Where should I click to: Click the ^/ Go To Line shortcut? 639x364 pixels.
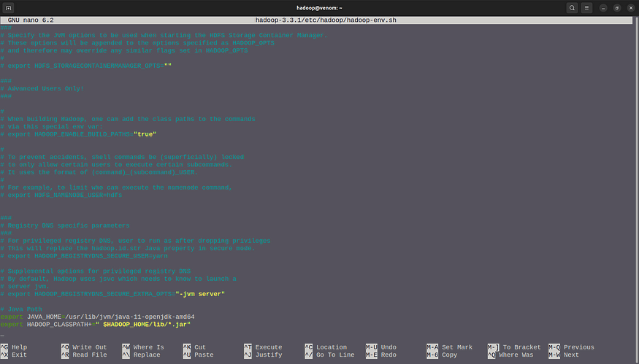(329, 355)
